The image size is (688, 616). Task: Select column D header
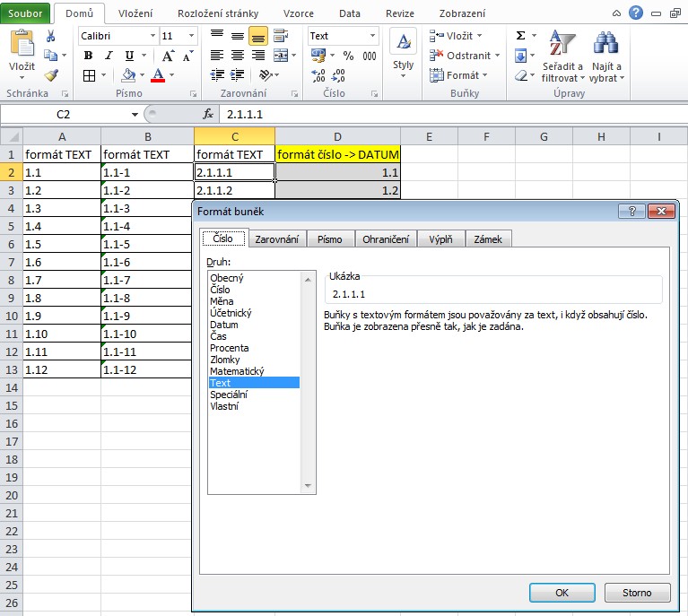(337, 137)
